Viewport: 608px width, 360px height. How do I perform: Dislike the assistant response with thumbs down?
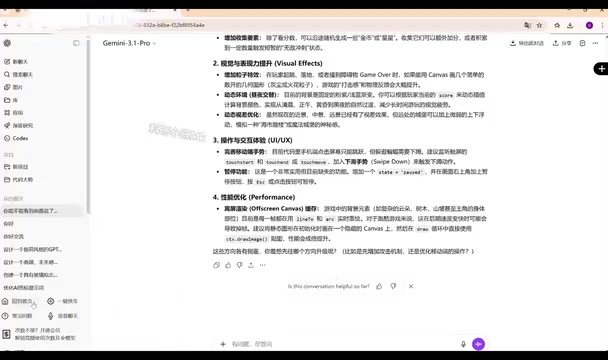[x=240, y=265]
